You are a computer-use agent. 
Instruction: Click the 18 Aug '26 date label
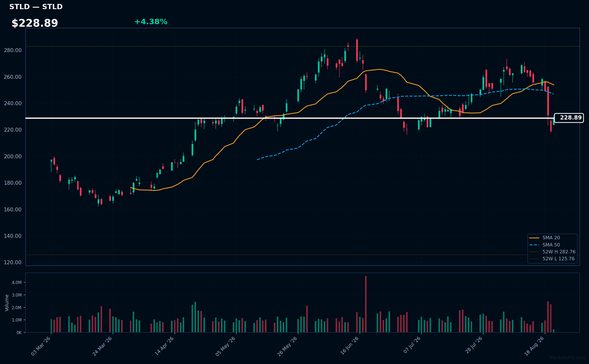534,346
